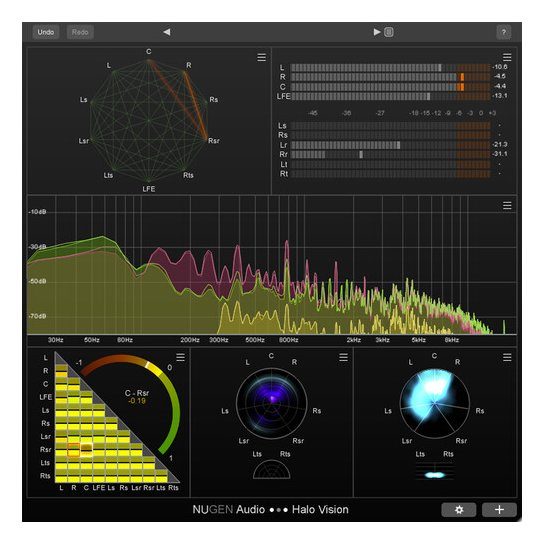Screen dimensions: 544x544
Task: Click the half-dome top scope under purple display
Action: [272, 470]
